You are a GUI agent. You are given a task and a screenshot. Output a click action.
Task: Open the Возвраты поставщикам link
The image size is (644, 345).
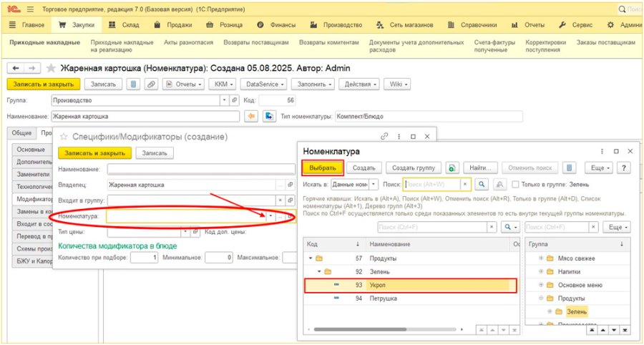(x=256, y=42)
